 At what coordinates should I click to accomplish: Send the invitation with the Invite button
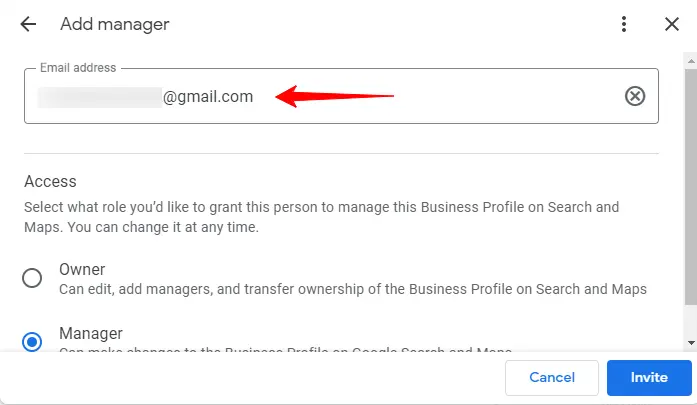click(x=649, y=378)
